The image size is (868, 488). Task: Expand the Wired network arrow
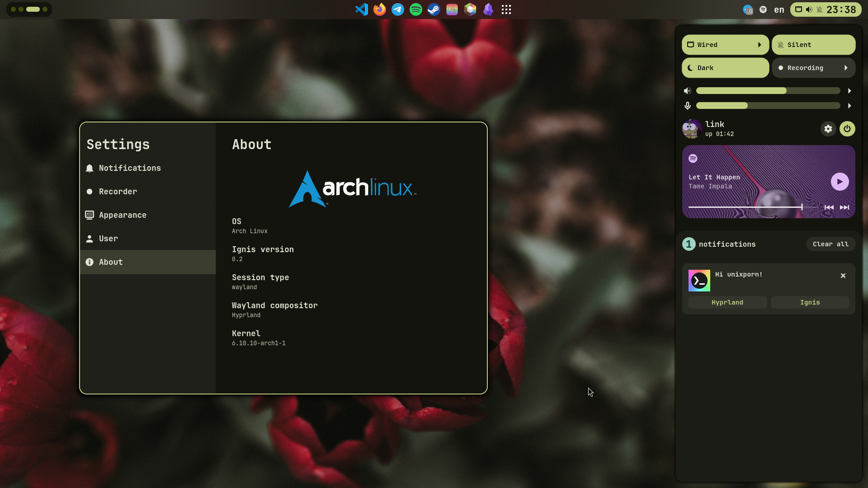pyautogui.click(x=760, y=45)
